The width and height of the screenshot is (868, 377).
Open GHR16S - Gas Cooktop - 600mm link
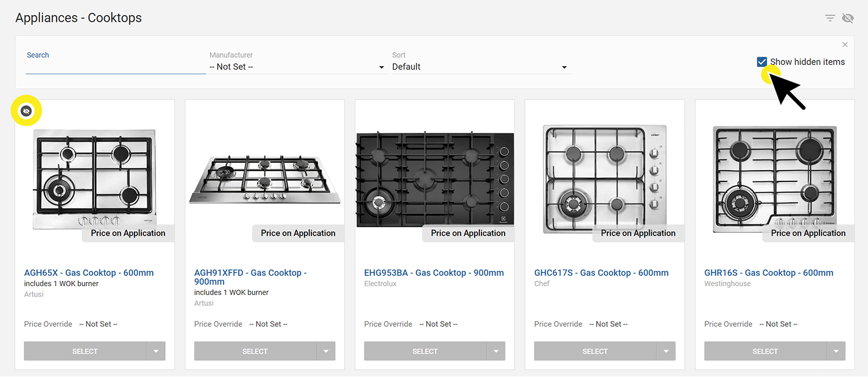(x=769, y=272)
